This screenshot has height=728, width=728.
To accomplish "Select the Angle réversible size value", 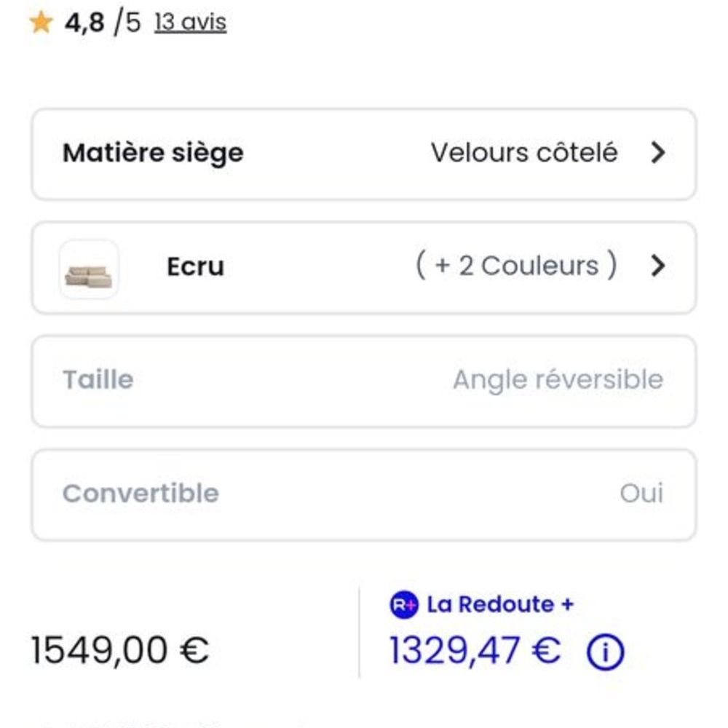I will click(558, 380).
